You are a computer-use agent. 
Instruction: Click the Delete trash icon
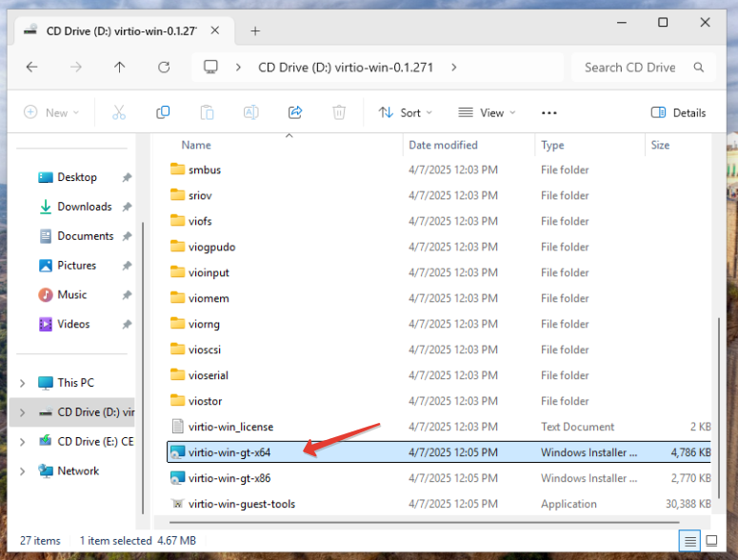339,112
